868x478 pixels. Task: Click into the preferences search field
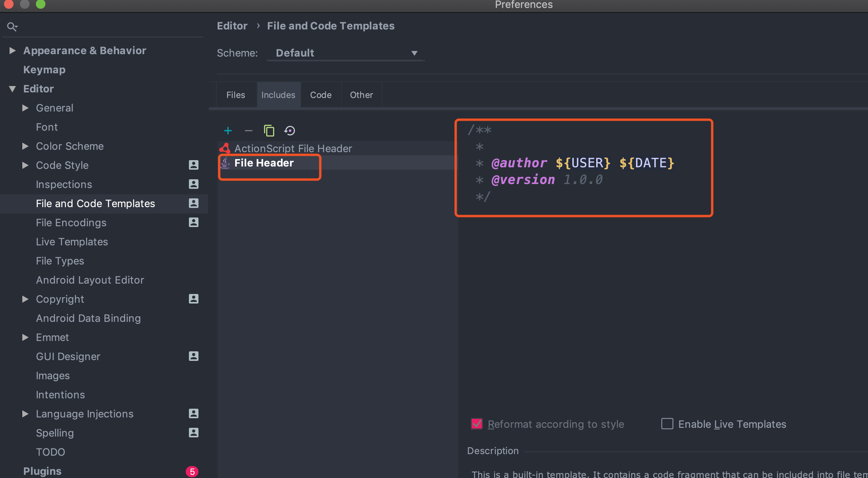[x=108, y=27]
